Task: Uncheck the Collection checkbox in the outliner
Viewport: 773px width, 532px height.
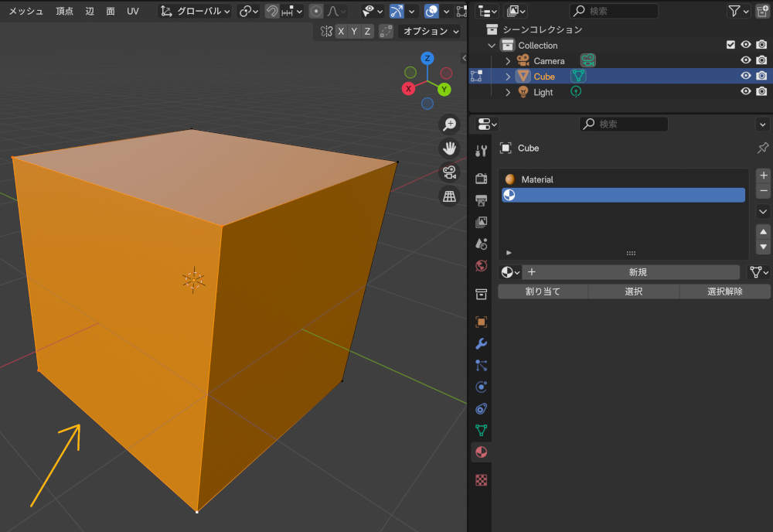Action: (x=730, y=45)
